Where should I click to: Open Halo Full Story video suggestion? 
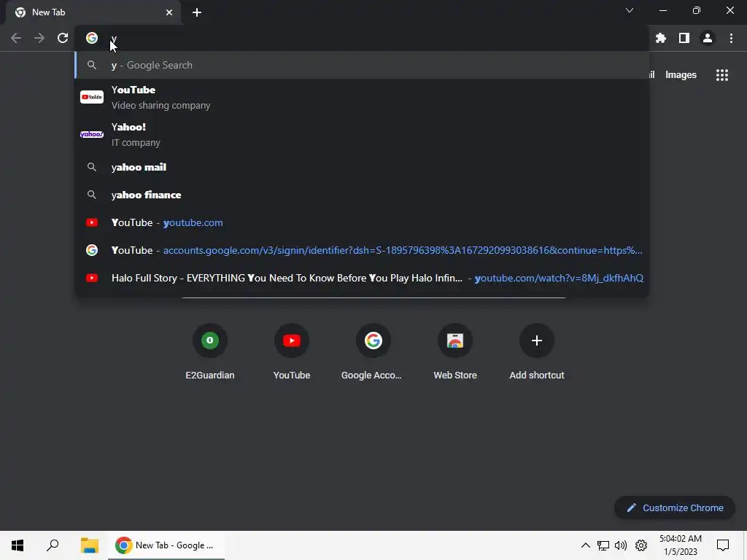click(x=362, y=278)
